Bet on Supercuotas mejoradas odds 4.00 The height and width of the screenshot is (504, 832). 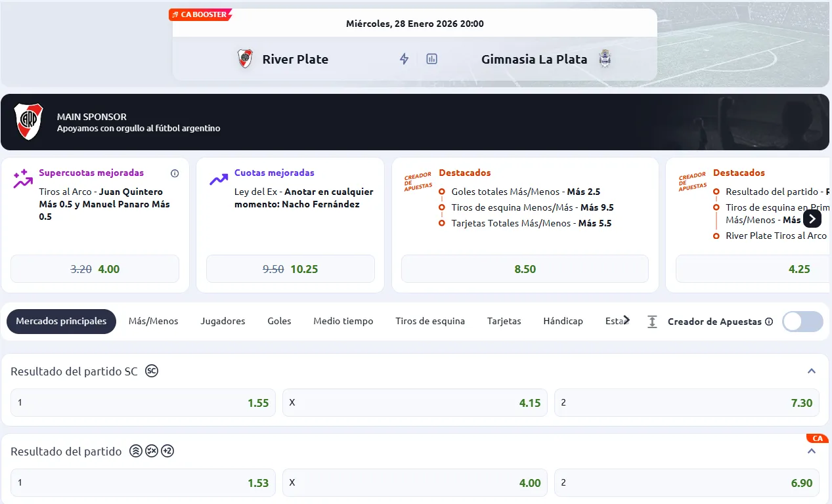point(95,269)
